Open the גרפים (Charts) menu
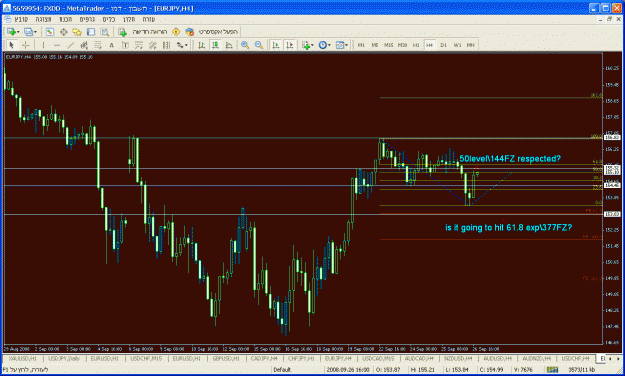Image resolution: width=625 pixels, height=376 pixels. tap(87, 19)
